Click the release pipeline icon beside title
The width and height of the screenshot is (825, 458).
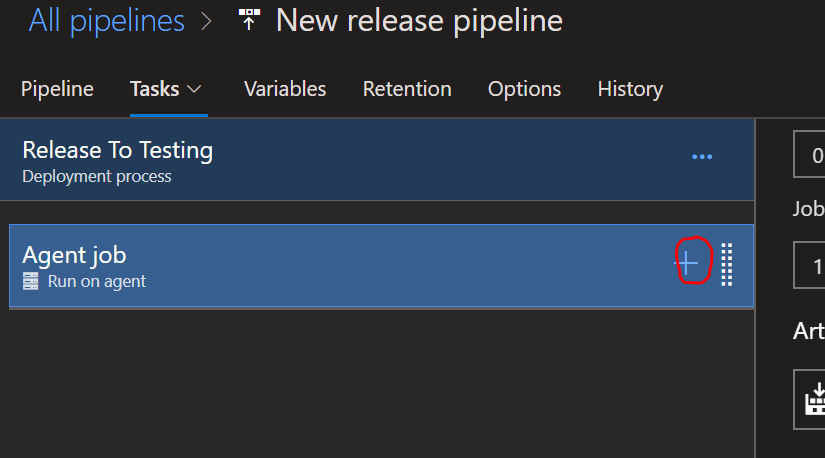click(250, 20)
